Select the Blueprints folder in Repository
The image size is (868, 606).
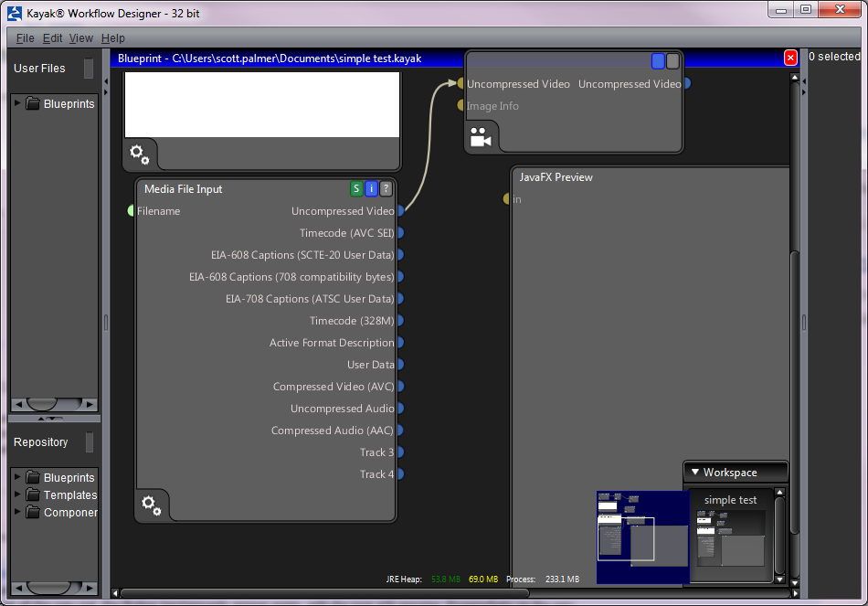[x=69, y=477]
